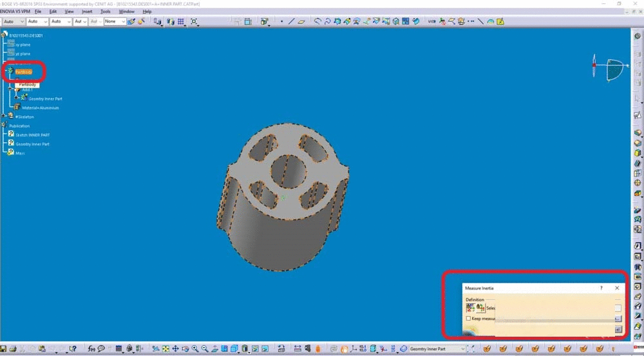Select the Line tool in top toolbar
The height and width of the screenshot is (356, 644).
(292, 21)
